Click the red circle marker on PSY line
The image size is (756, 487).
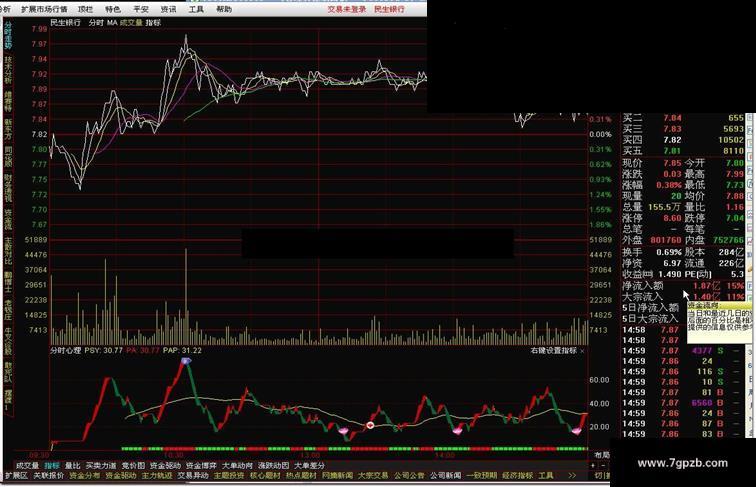pos(370,425)
